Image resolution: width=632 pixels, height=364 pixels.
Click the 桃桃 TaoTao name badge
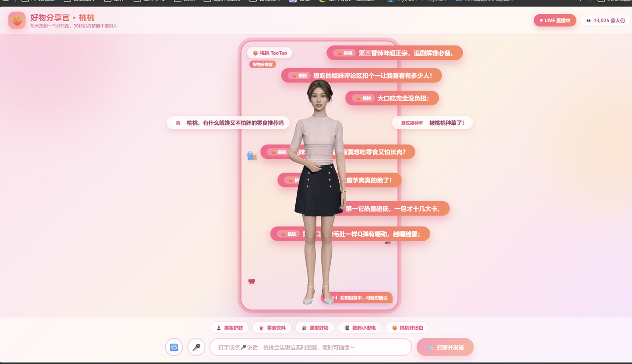tap(270, 53)
